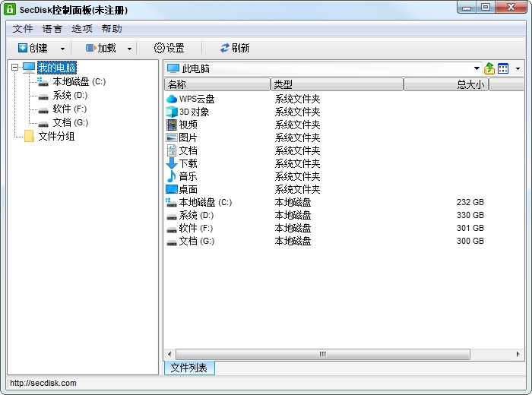Image resolution: width=532 pixels, height=395 pixels.
Task: Click the 300 GB size value
Action: coord(470,241)
